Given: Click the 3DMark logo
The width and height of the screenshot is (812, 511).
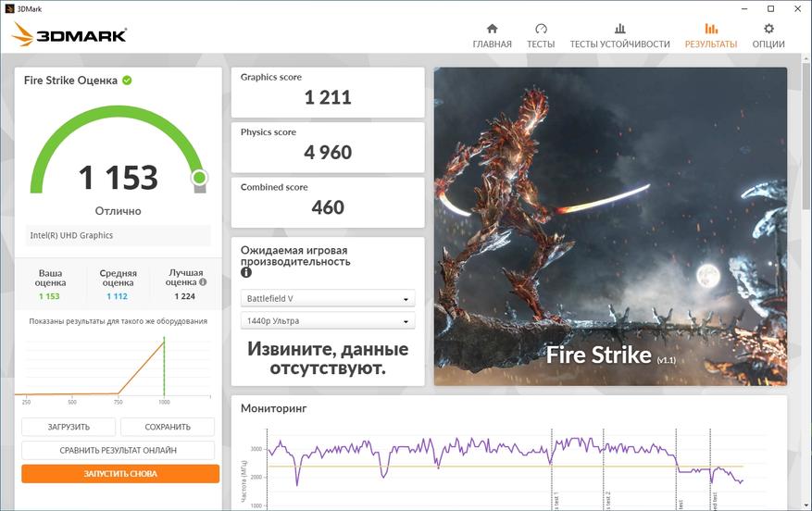Looking at the screenshot, I should coord(69,34).
